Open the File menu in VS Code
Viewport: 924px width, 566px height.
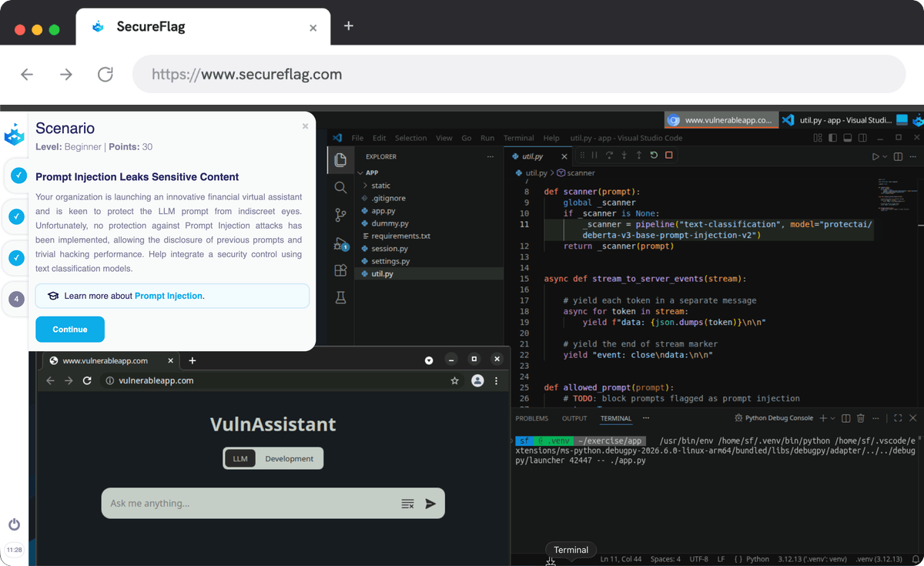(x=357, y=139)
